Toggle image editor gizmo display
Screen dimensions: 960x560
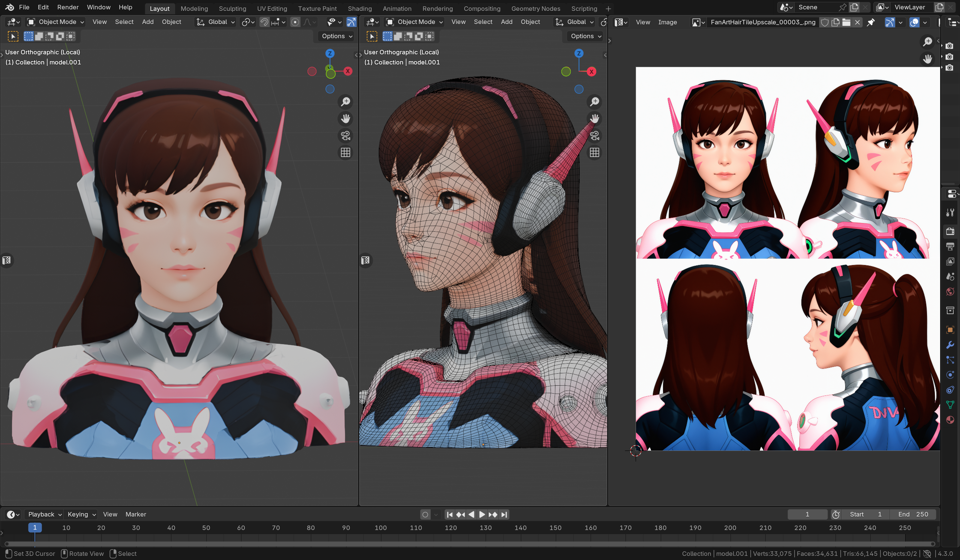[889, 22]
